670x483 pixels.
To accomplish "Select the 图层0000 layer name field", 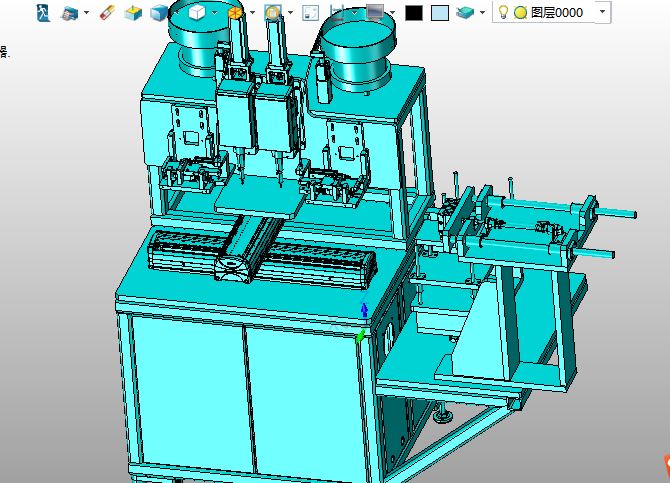I will pyautogui.click(x=557, y=13).
